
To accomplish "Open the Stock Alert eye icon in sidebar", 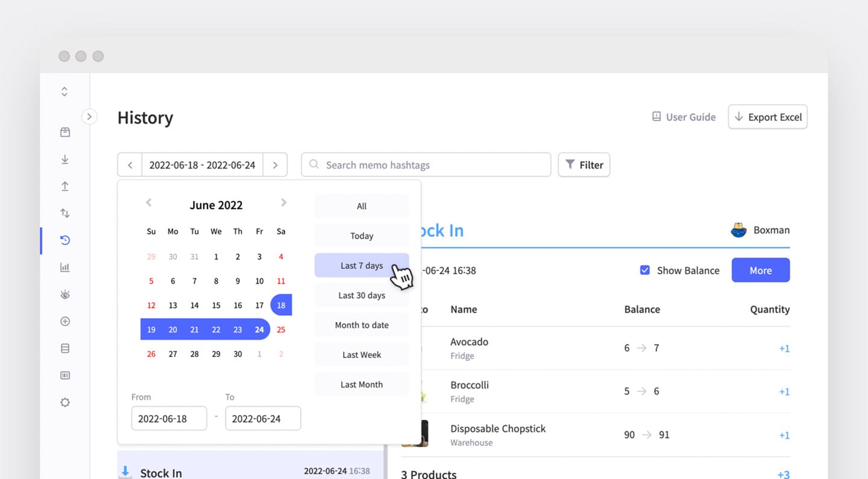I will [x=64, y=294].
